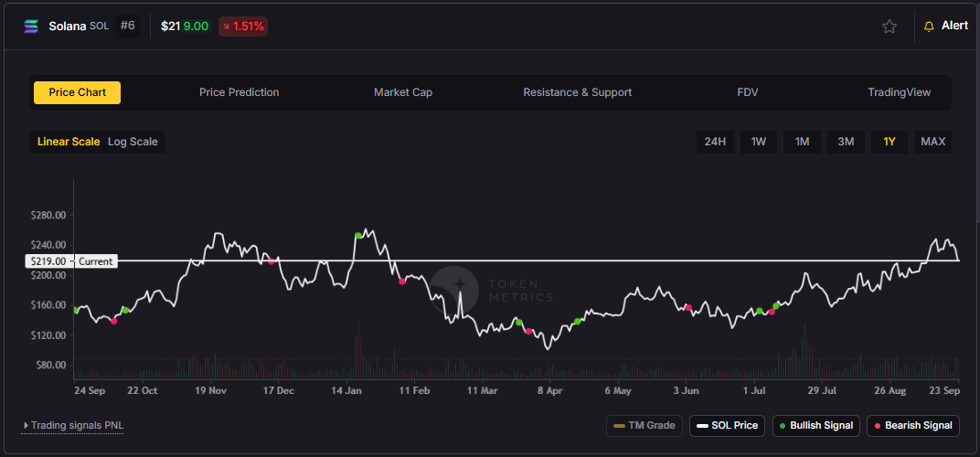Set time range to 1W
The image size is (980, 457).
tap(759, 142)
